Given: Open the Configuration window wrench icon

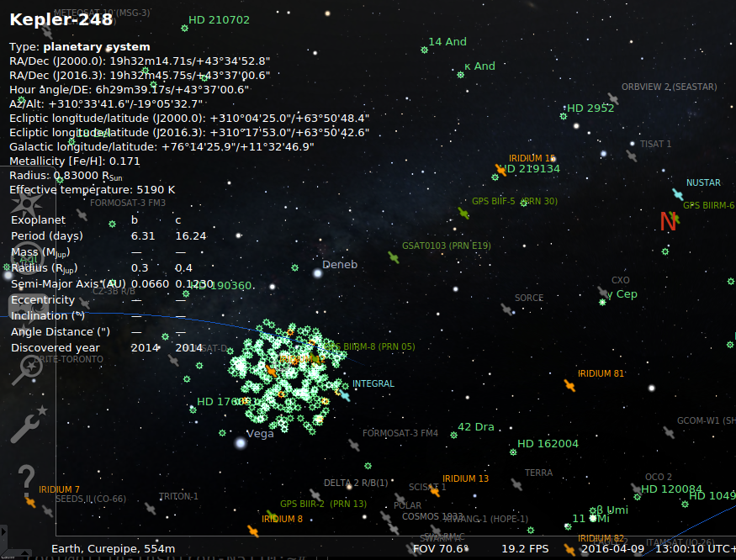Looking at the screenshot, I should coord(27,426).
